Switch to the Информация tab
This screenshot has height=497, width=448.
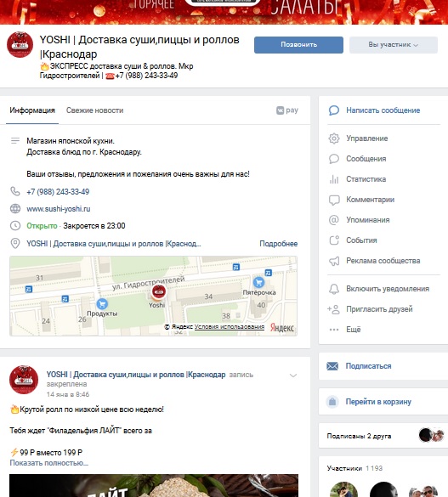pyautogui.click(x=32, y=110)
